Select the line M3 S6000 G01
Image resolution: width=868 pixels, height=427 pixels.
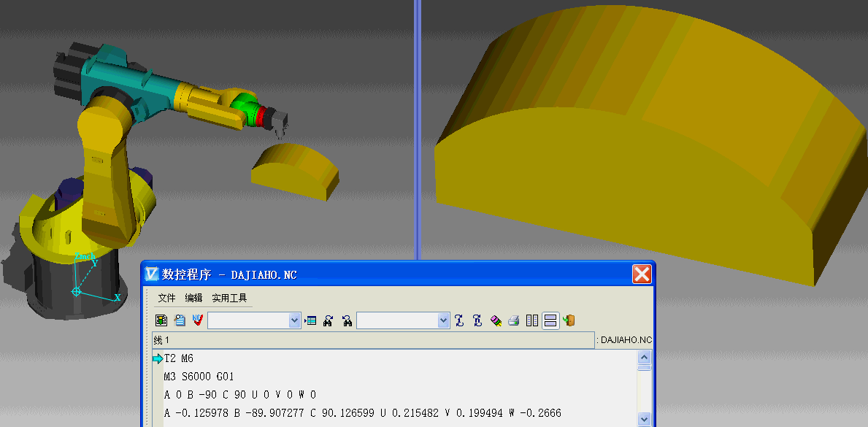pyautogui.click(x=199, y=377)
